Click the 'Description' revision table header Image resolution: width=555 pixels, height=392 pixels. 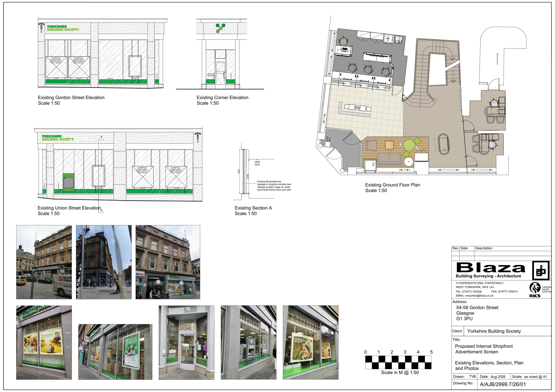click(x=484, y=248)
